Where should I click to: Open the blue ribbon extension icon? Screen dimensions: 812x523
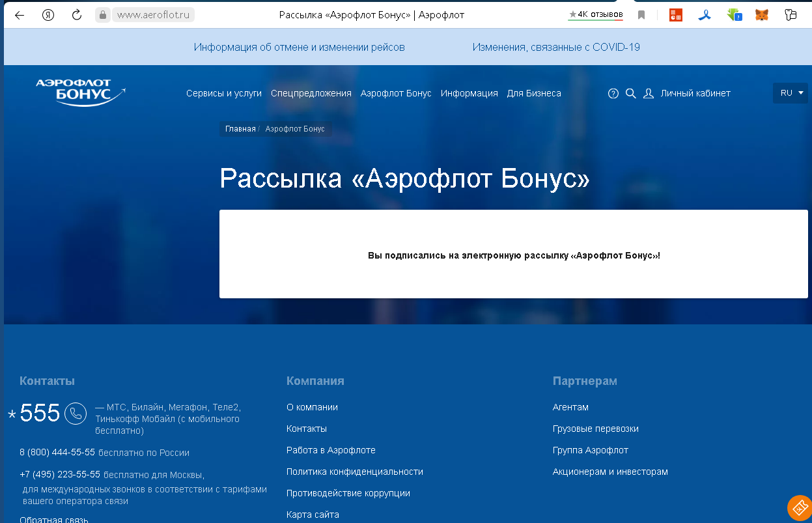705,15
